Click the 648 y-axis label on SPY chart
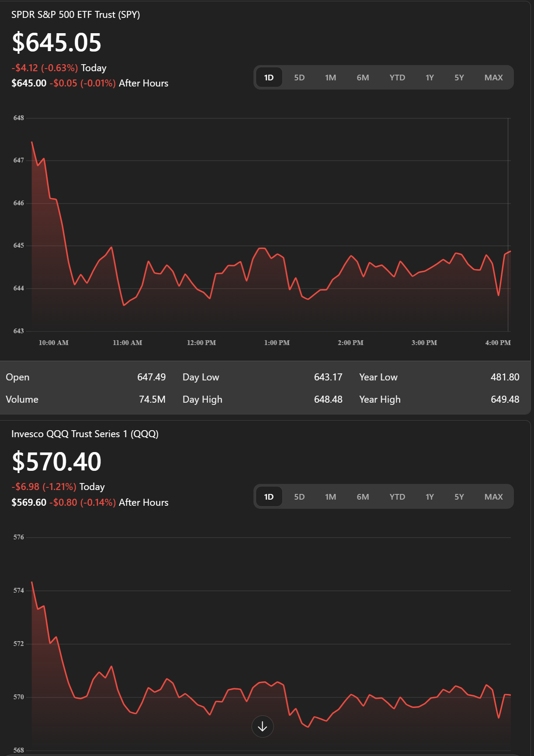 19,118
